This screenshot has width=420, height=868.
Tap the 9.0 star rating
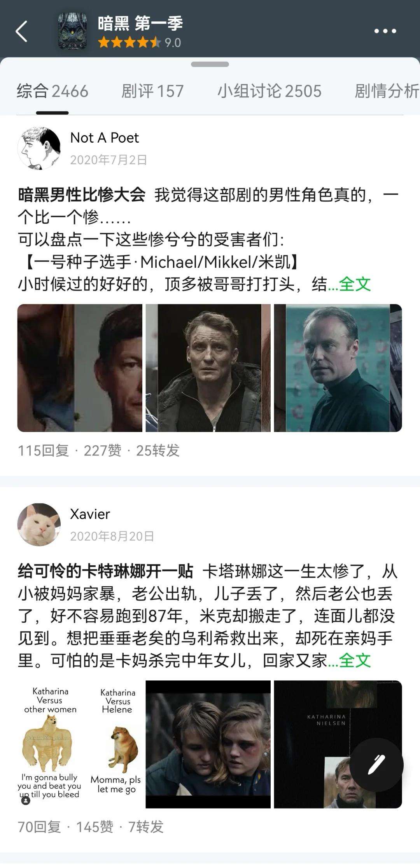tap(139, 42)
